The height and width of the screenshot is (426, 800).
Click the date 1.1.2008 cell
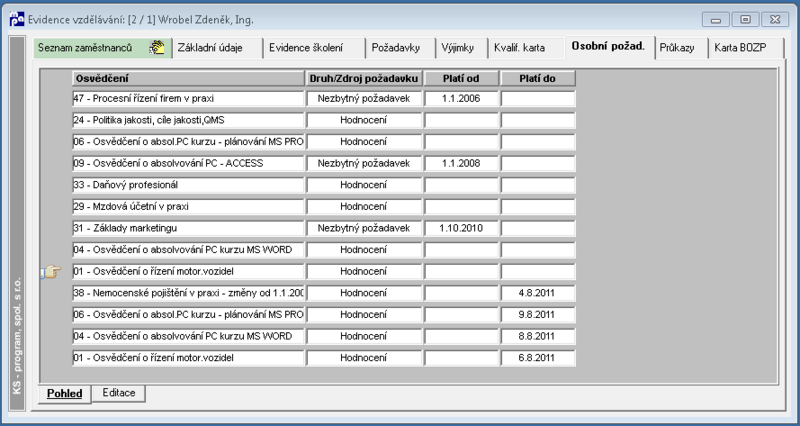462,163
